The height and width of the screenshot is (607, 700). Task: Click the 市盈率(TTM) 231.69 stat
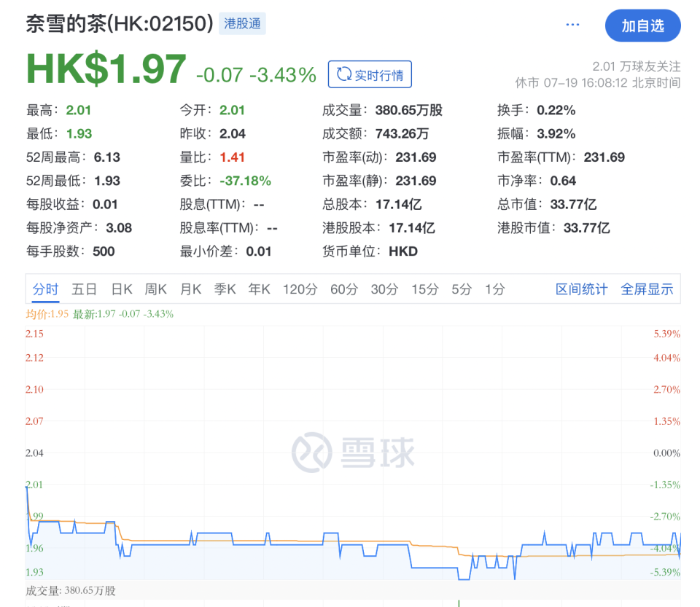tap(561, 157)
